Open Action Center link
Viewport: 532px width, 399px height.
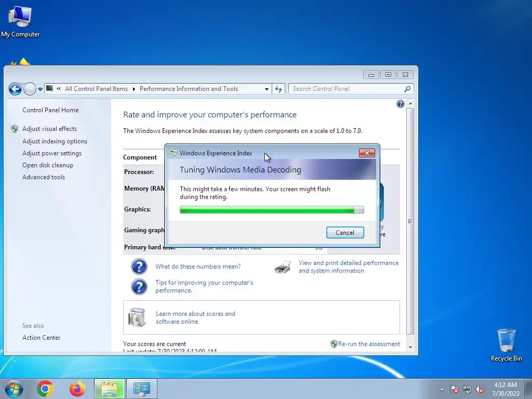coord(42,338)
